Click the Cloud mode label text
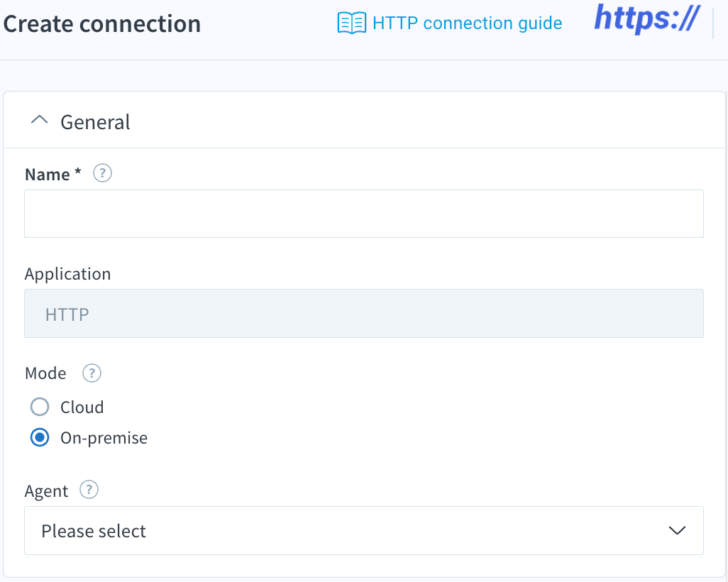 [x=82, y=407]
